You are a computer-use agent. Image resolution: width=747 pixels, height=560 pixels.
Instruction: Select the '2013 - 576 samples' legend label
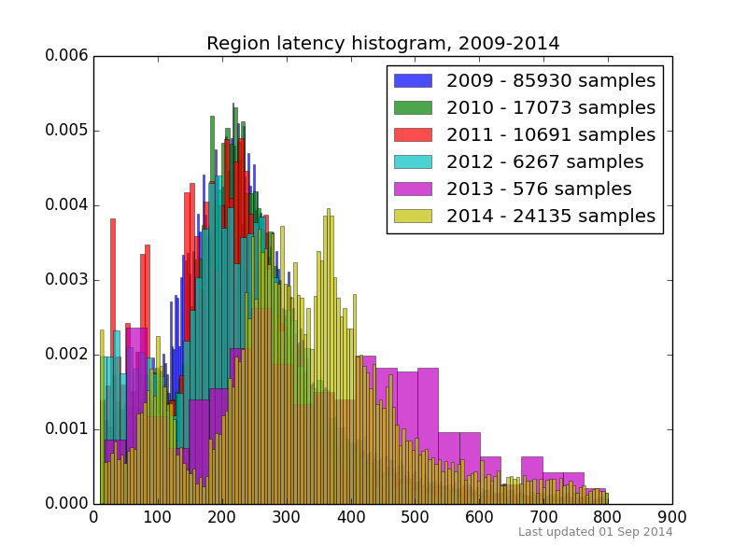539,189
